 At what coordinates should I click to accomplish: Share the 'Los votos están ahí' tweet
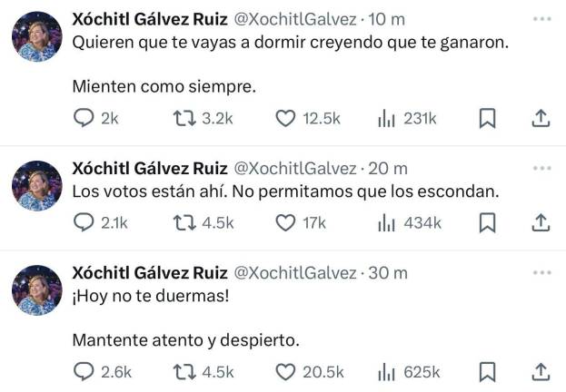(539, 222)
